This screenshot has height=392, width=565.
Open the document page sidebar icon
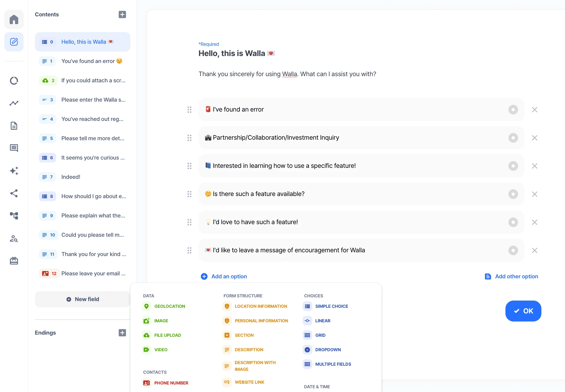point(14,126)
